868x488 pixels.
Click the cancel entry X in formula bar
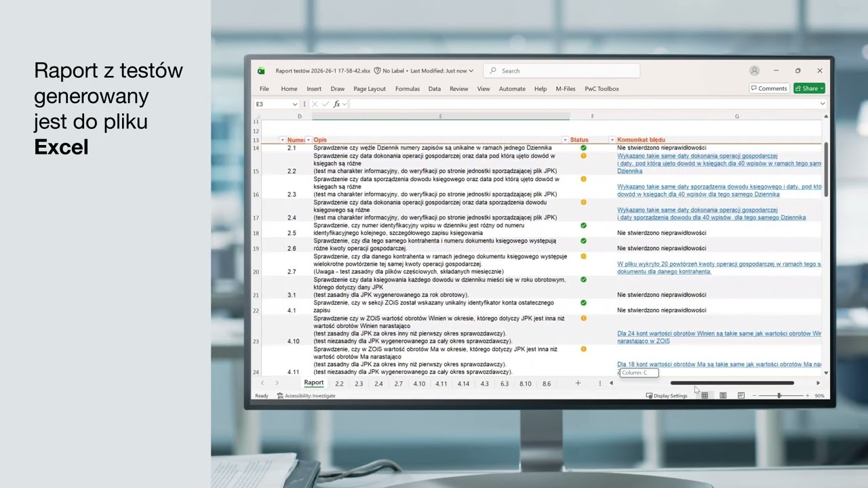(314, 104)
